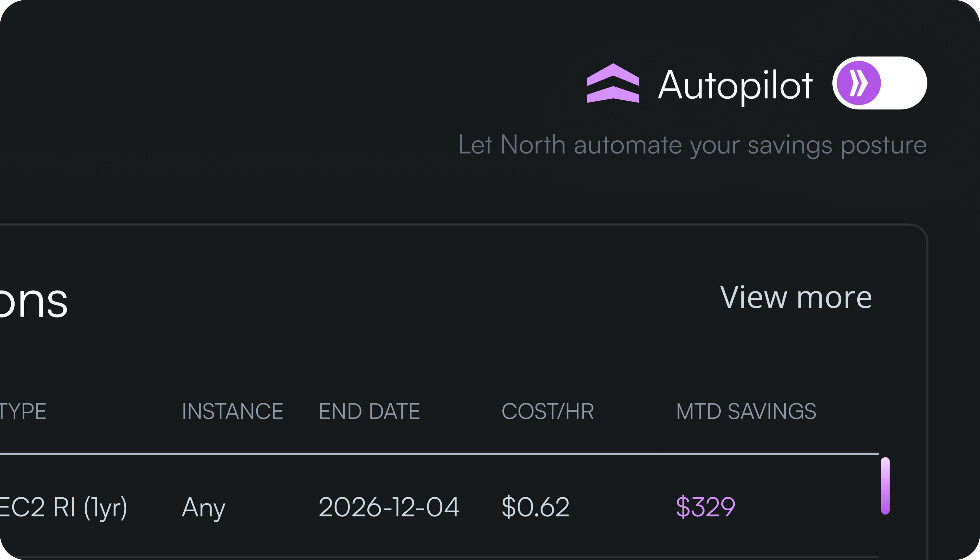The width and height of the screenshot is (980, 560).
Task: Sort by the TYPE column header
Action: [x=23, y=411]
